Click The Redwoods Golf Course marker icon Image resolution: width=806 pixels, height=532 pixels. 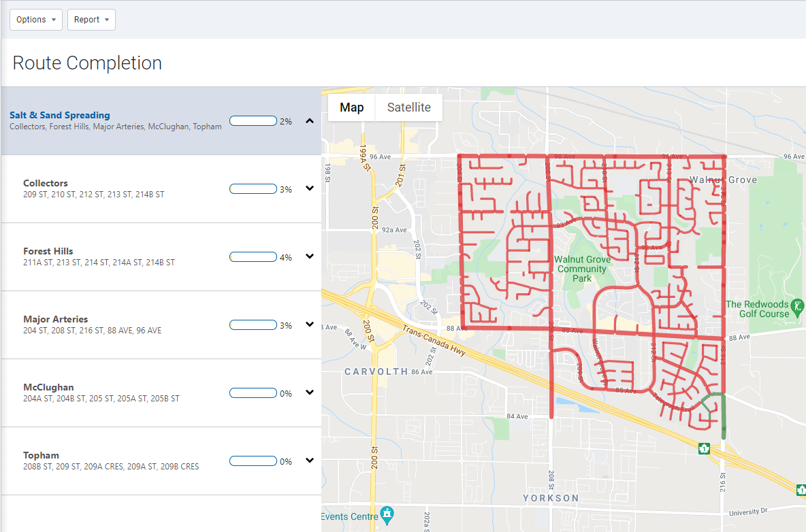pos(796,310)
